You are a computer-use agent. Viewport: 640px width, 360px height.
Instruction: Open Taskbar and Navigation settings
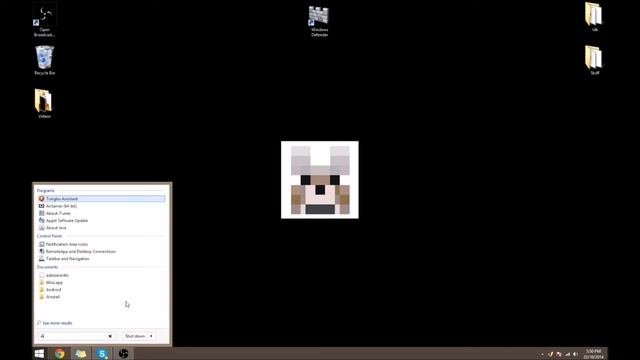(101, 259)
